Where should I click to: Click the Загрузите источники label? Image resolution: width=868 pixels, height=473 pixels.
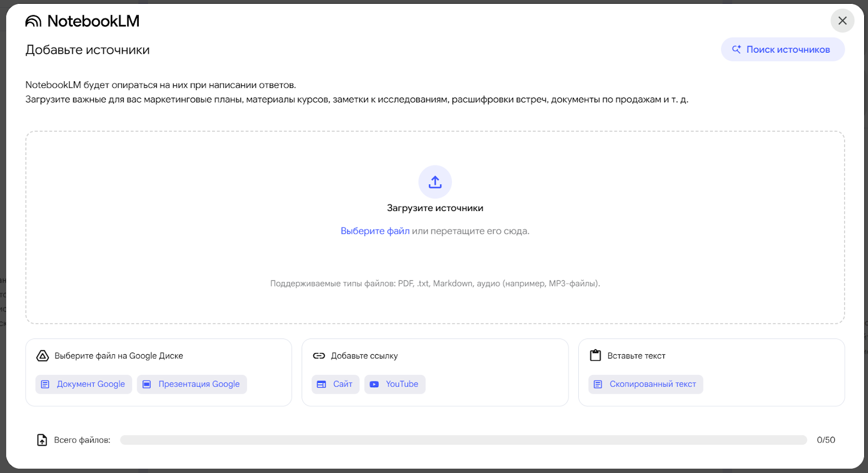pos(435,208)
